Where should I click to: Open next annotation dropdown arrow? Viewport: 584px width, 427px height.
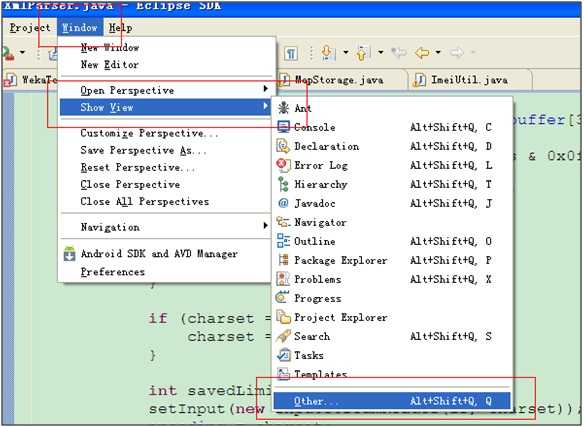coord(346,53)
